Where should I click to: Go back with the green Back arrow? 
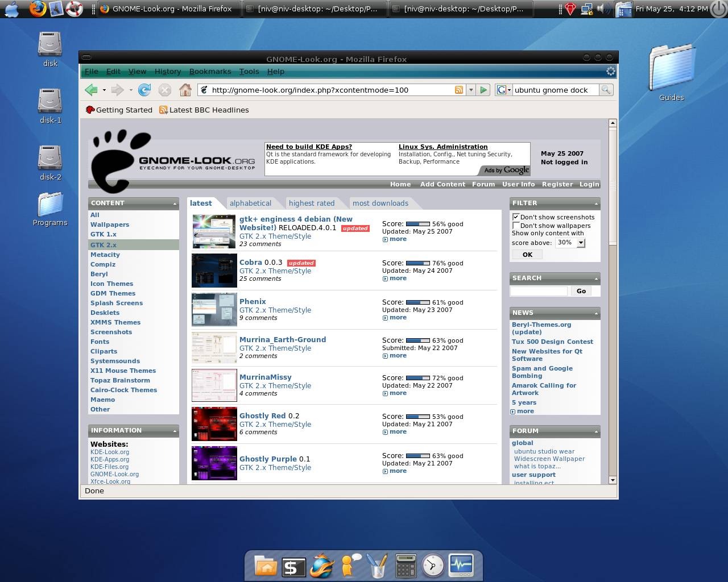pyautogui.click(x=91, y=90)
